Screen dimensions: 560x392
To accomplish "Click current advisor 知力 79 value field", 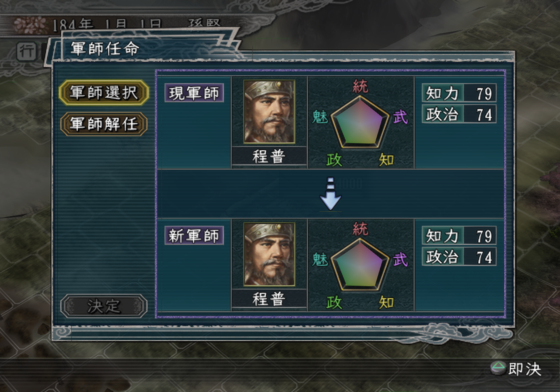I will tap(459, 93).
